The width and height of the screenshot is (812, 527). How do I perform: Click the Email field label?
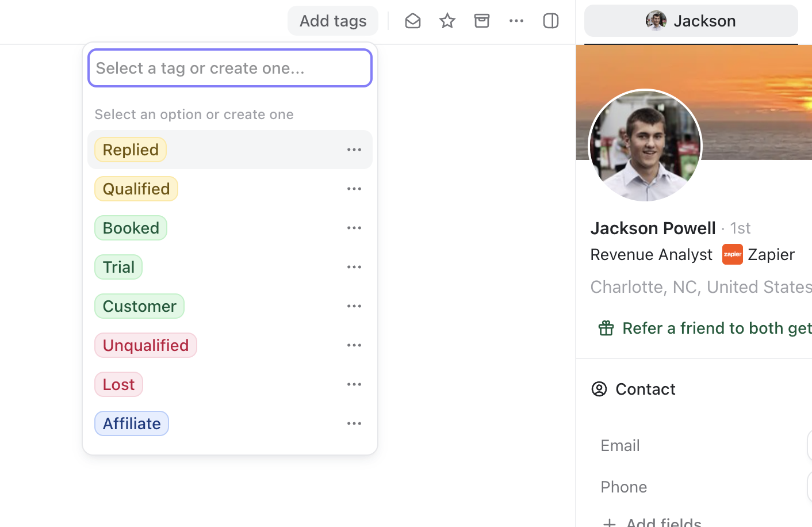(620, 445)
